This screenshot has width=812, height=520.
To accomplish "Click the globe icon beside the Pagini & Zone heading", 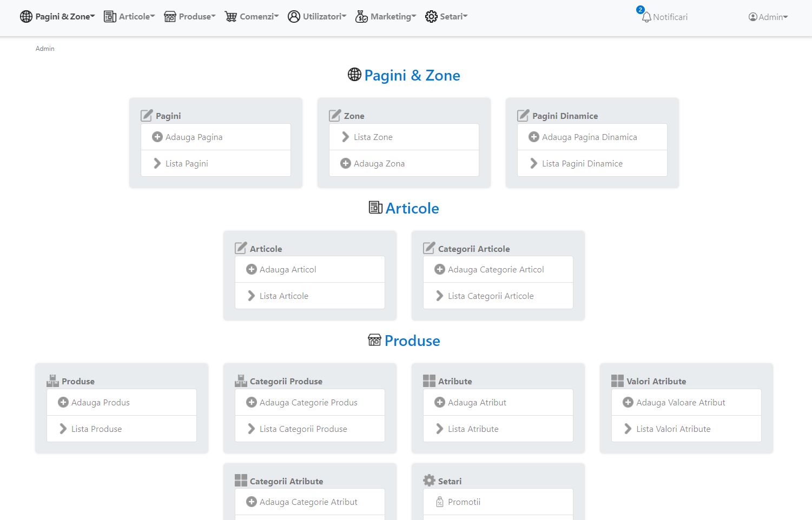I will [354, 75].
